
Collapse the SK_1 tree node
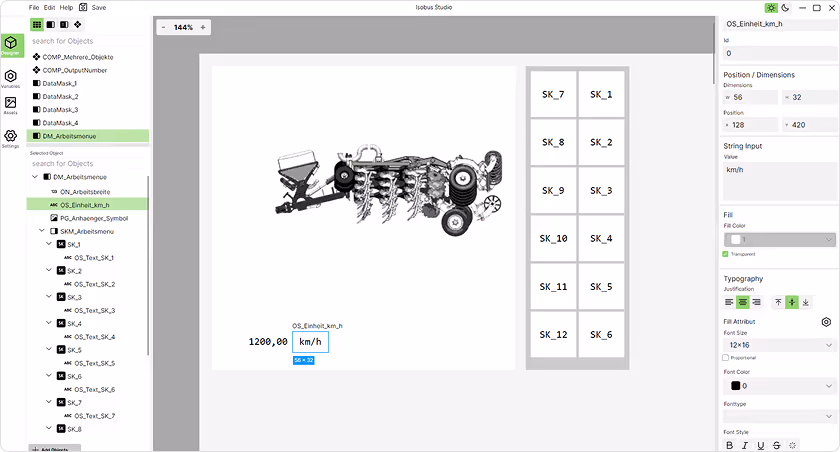(49, 244)
